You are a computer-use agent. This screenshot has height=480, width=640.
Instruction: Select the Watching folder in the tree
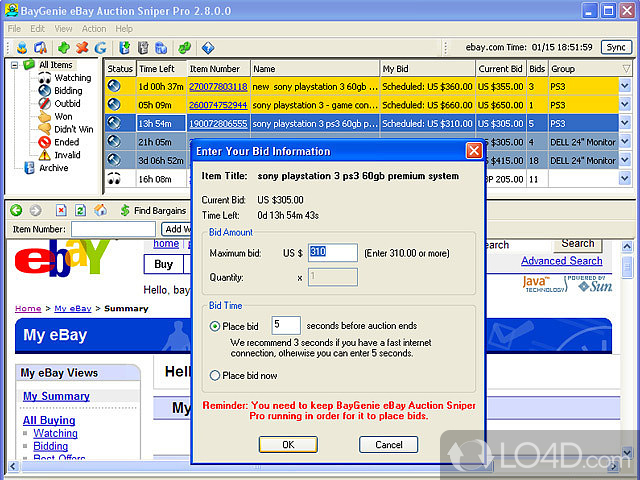click(73, 78)
